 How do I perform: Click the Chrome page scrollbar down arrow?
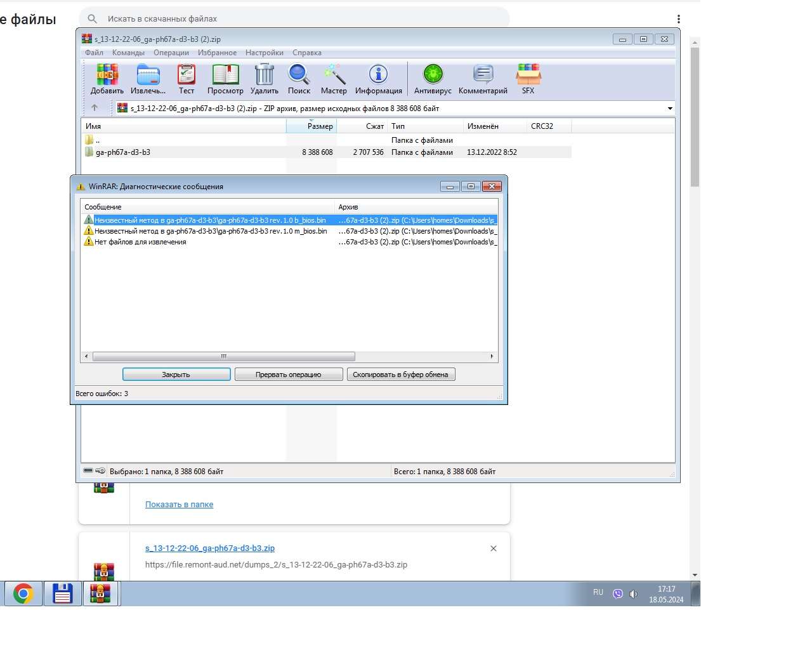[x=695, y=575]
